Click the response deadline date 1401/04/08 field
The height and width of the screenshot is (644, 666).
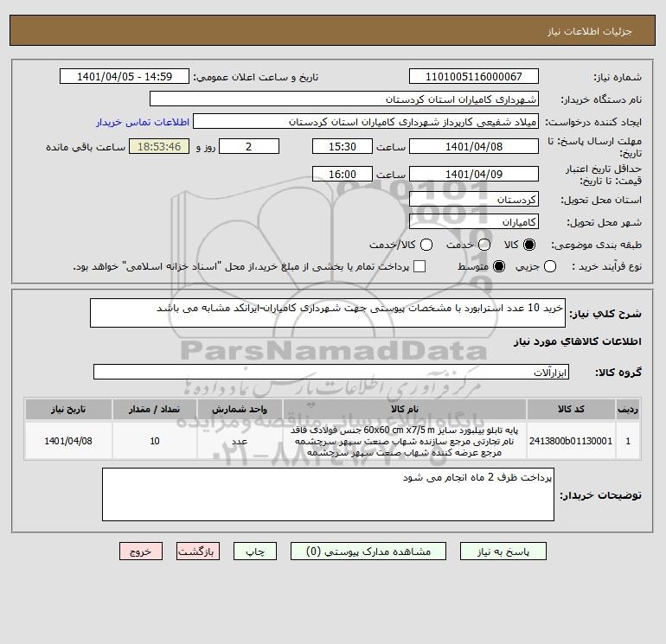click(474, 146)
